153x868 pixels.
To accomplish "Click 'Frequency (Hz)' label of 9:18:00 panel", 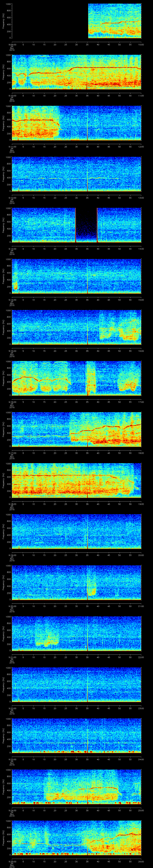I will click(x=3, y=480).
